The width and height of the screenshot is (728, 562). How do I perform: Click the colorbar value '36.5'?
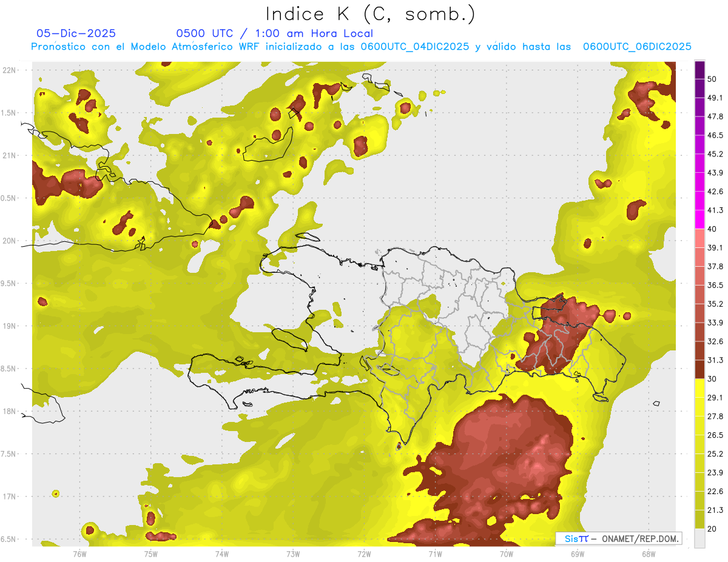tap(715, 286)
